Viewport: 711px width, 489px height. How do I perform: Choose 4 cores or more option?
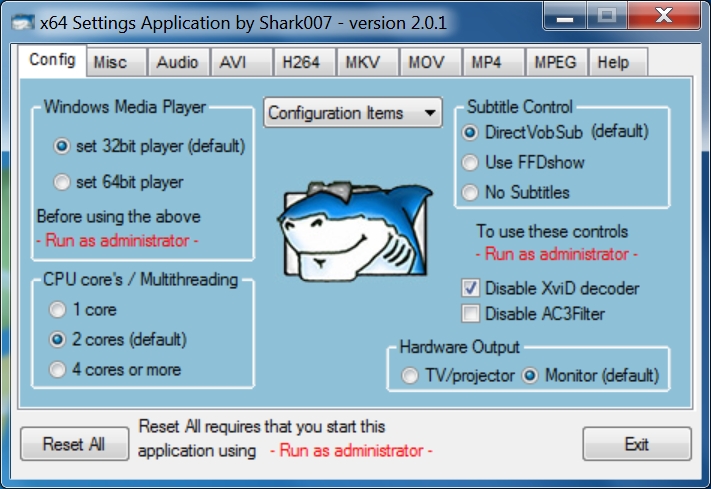pos(59,370)
